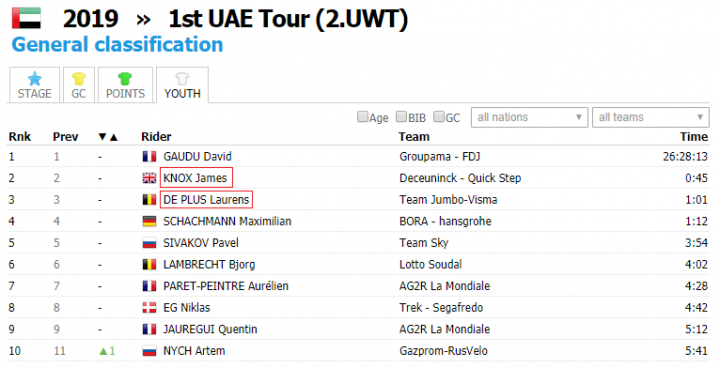
Task: Click the yellow GC jersey icon
Action: pos(79,79)
